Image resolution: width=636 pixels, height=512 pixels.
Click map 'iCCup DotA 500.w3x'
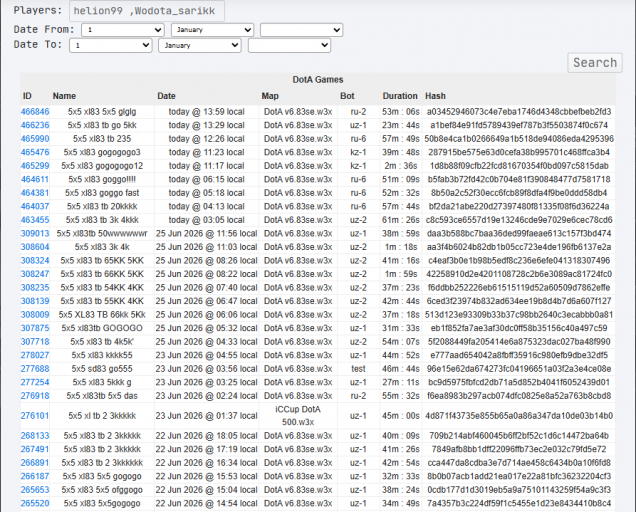[298, 416]
